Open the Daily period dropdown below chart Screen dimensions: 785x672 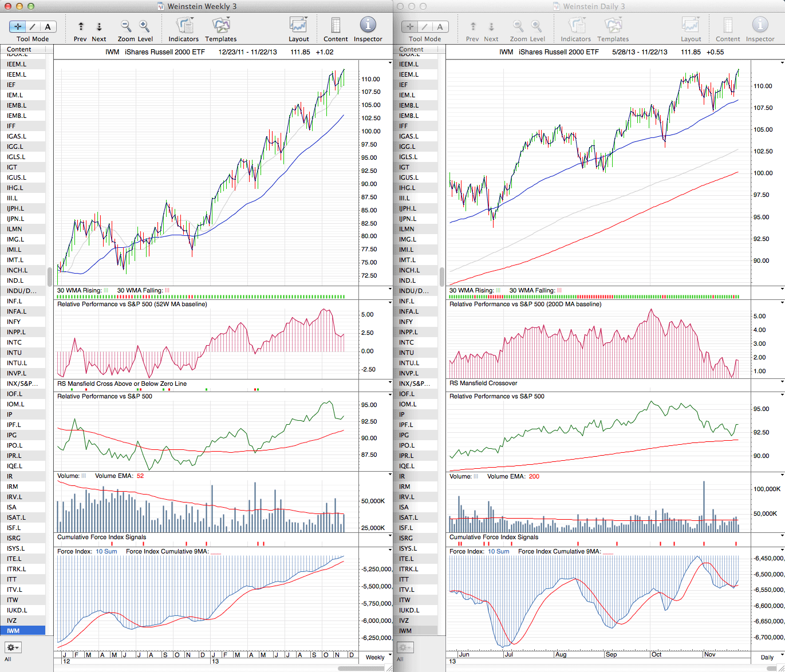click(x=770, y=657)
